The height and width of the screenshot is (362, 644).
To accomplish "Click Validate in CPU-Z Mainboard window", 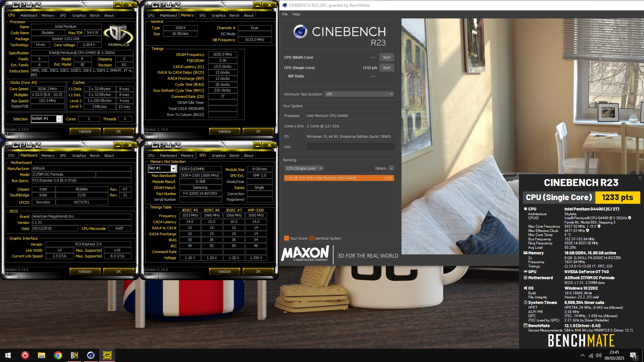I will click(x=85, y=271).
